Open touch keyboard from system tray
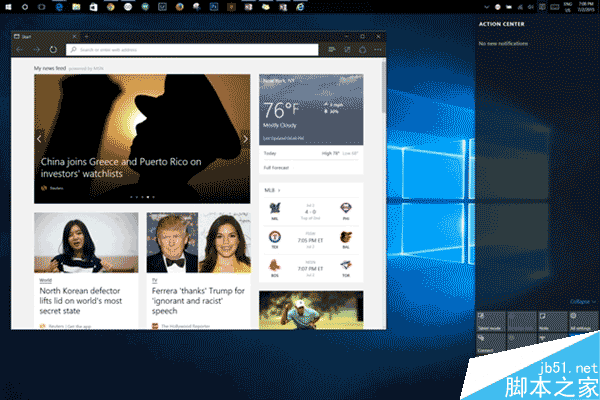The width and height of the screenshot is (600, 400). (554, 7)
